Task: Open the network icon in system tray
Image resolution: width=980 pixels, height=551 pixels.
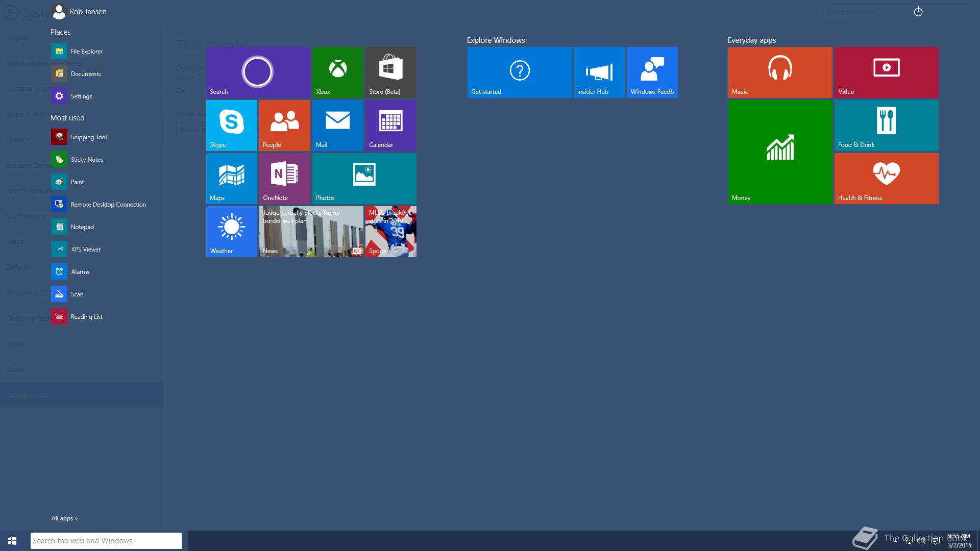Action: click(x=909, y=541)
